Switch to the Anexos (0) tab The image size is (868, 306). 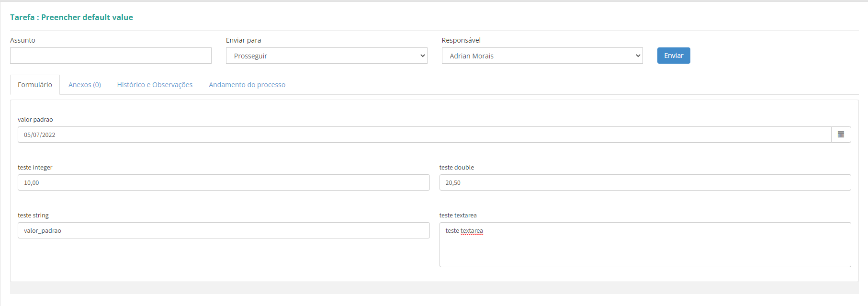(x=85, y=85)
